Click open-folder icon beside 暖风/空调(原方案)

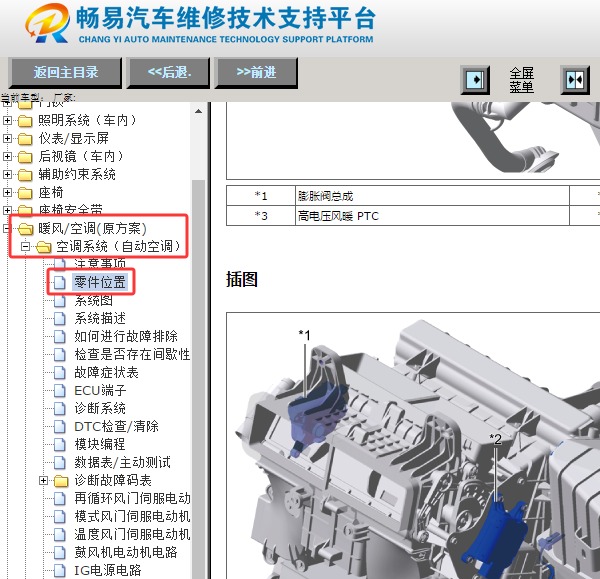point(26,229)
